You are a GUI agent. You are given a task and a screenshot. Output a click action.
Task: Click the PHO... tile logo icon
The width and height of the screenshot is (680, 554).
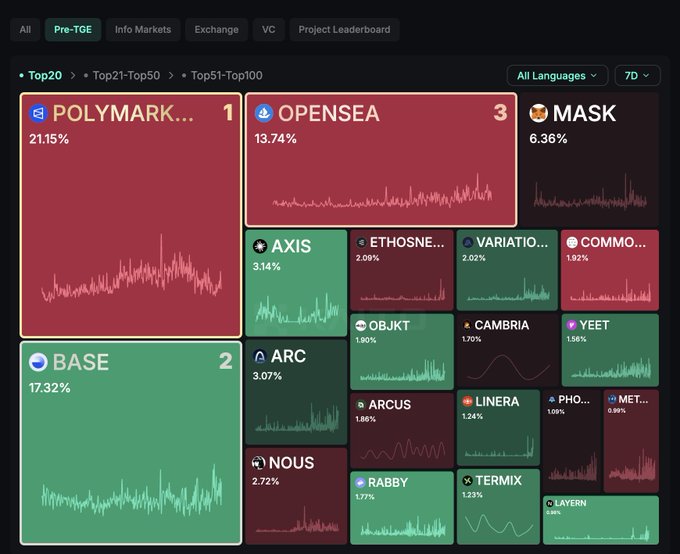[552, 399]
